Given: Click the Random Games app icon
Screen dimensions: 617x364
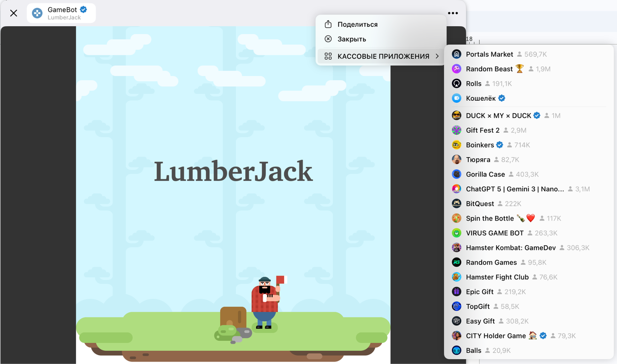Looking at the screenshot, I should click(x=457, y=262).
